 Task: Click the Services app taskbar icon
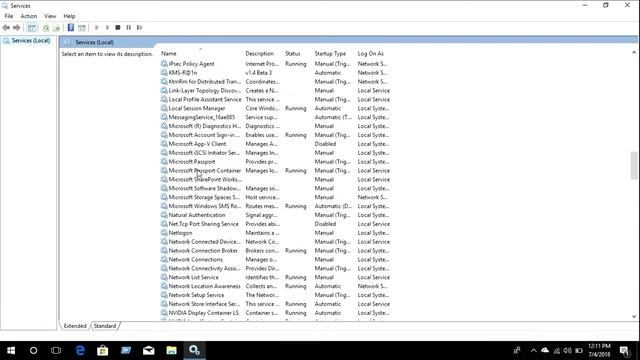pos(194,351)
